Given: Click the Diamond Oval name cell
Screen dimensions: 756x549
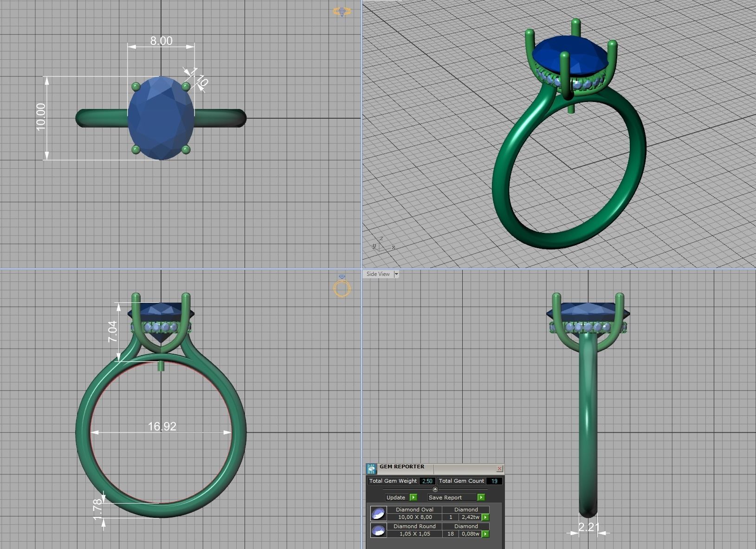Looking at the screenshot, I should pos(415,510).
